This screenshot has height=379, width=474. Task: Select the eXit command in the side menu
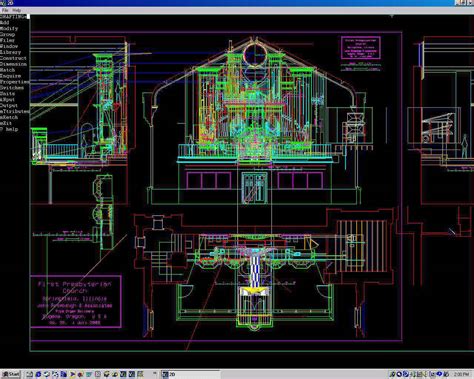point(6,123)
